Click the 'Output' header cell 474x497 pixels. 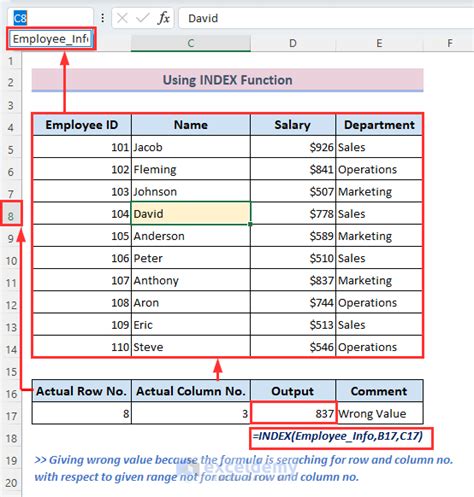(x=293, y=391)
